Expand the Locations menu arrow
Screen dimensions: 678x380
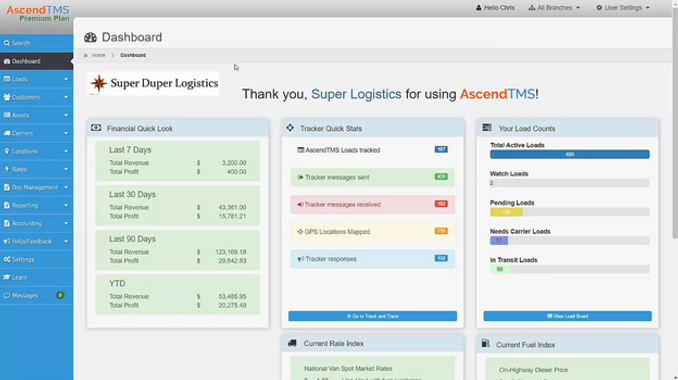66,152
